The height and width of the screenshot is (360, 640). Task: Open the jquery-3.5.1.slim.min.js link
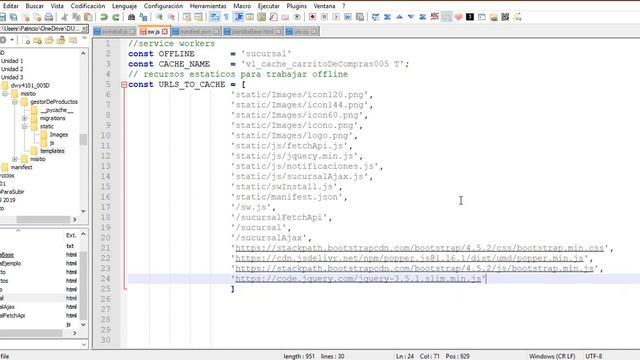(358, 278)
